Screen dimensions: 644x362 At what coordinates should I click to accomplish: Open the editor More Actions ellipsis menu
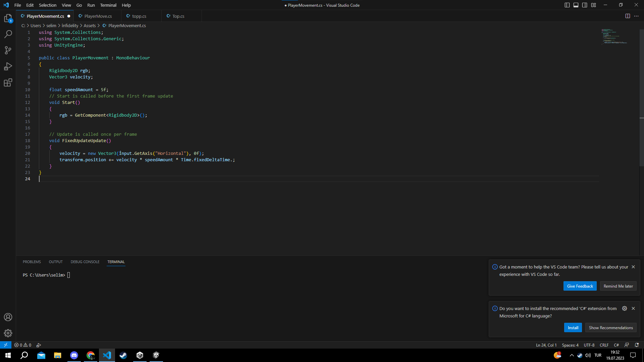pos(636,16)
